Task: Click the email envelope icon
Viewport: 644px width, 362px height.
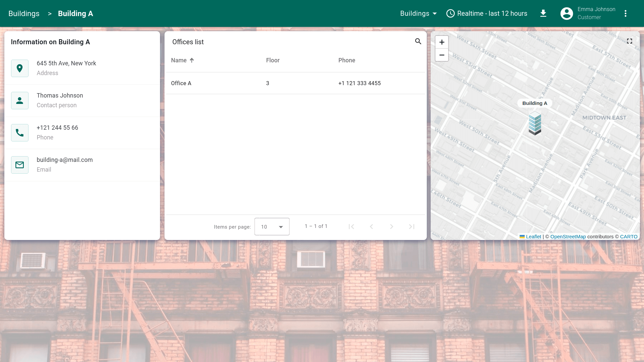Action: tap(20, 165)
